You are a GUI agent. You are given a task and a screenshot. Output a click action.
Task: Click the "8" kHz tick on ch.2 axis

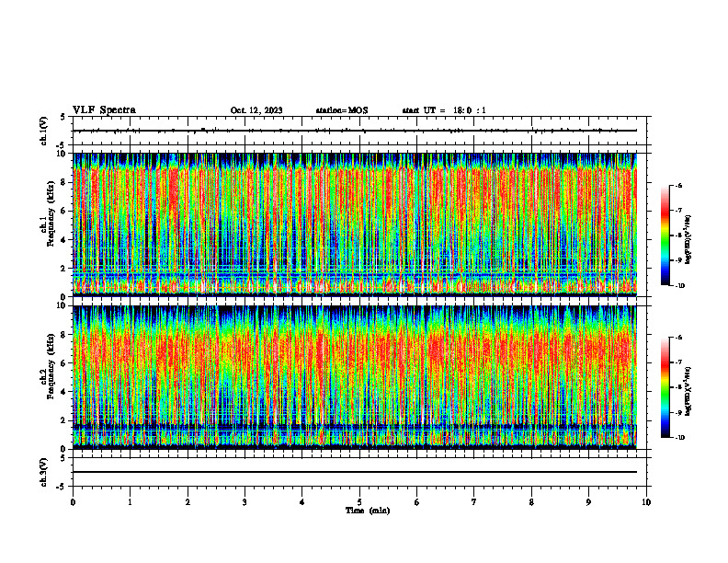coord(64,335)
